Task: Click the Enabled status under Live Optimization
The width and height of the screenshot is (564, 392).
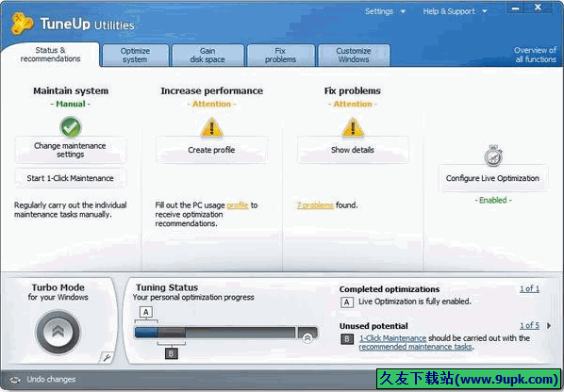Action: coord(493,200)
